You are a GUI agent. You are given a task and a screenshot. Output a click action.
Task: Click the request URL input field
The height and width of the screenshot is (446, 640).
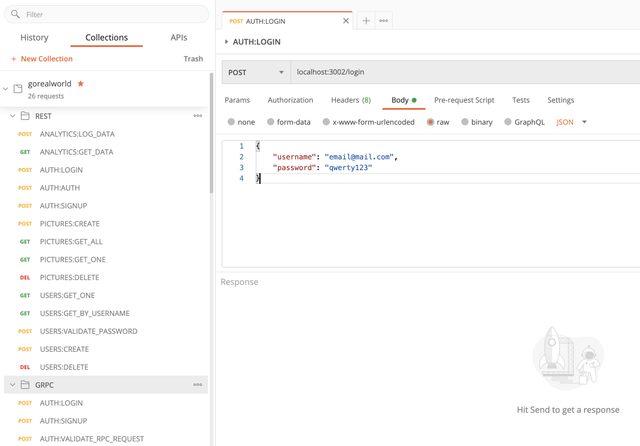pos(460,72)
